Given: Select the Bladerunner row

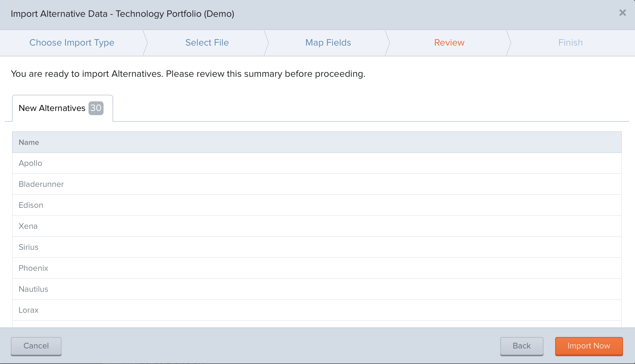Looking at the screenshot, I should (317, 184).
